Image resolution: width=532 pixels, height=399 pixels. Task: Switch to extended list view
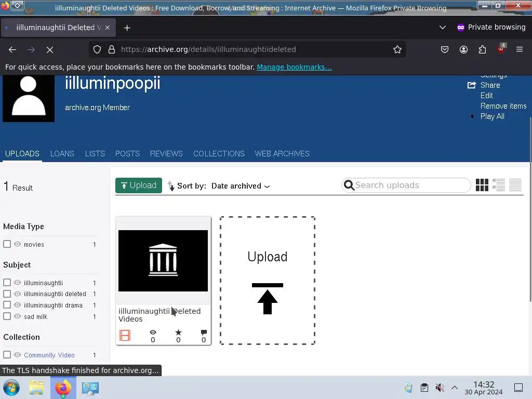tap(498, 185)
